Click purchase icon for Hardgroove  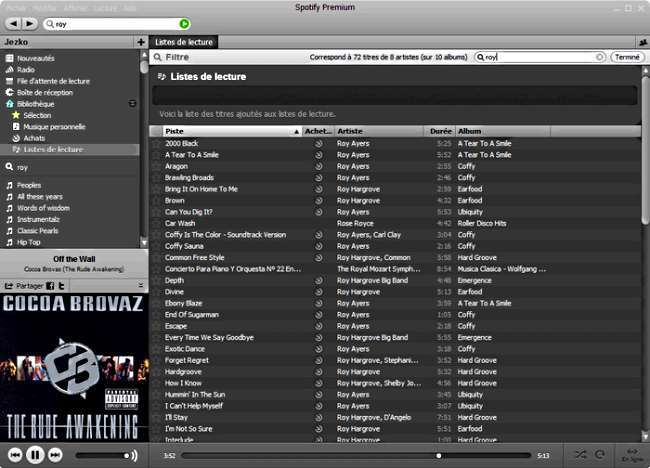(x=318, y=372)
